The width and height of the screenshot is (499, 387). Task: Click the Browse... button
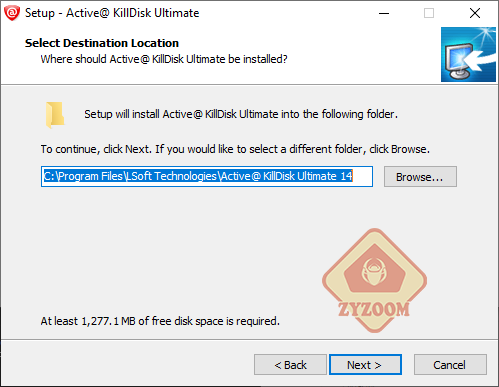(x=420, y=177)
